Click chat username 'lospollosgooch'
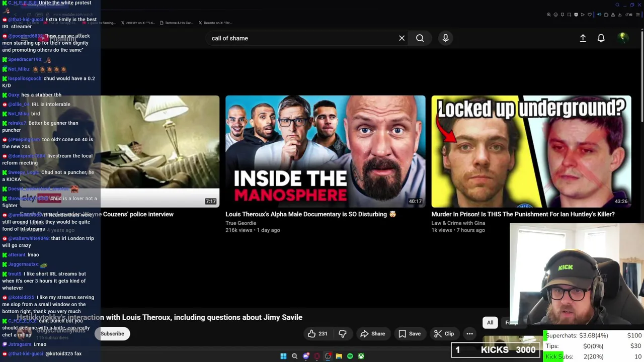Image resolution: width=644 pixels, height=362 pixels. 25,78
